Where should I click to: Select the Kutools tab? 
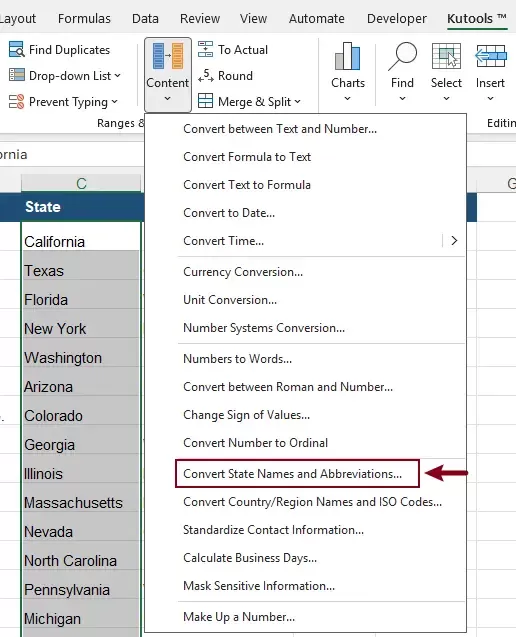477,18
